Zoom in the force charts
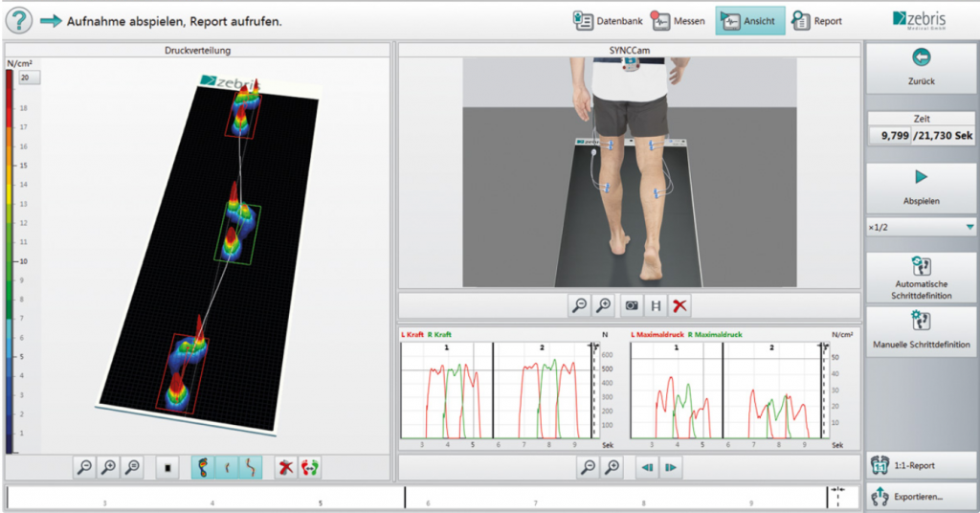Image resolution: width=980 pixels, height=513 pixels. tap(612, 467)
